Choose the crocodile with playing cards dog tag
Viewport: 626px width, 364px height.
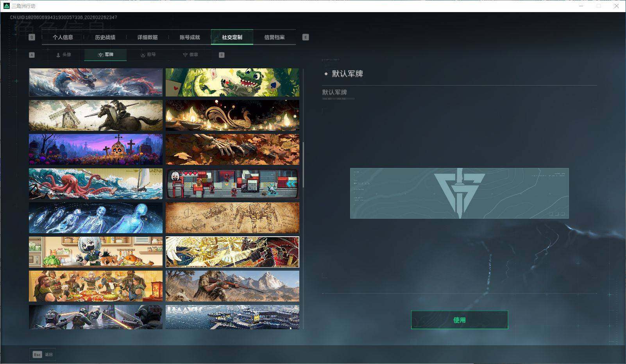233,82
